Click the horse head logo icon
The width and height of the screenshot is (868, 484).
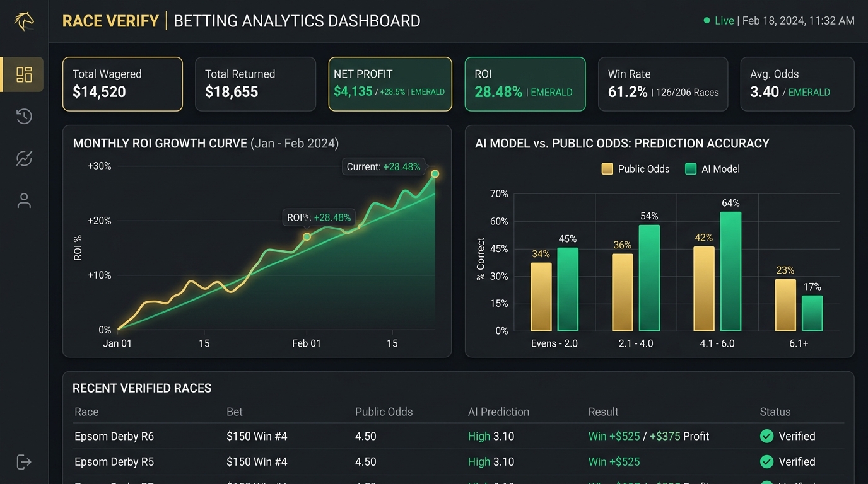coord(24,21)
